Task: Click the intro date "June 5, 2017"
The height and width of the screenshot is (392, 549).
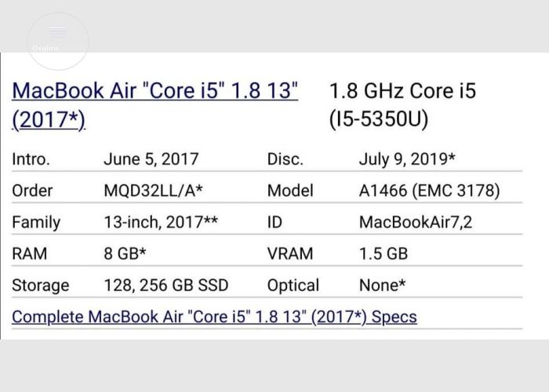Action: 151,159
